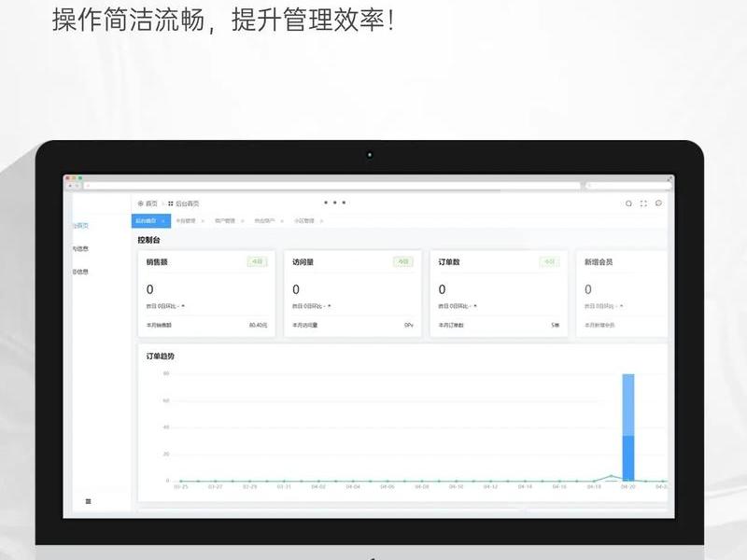Click the 销售额 card title
This screenshot has width=747, height=560.
coord(157,262)
